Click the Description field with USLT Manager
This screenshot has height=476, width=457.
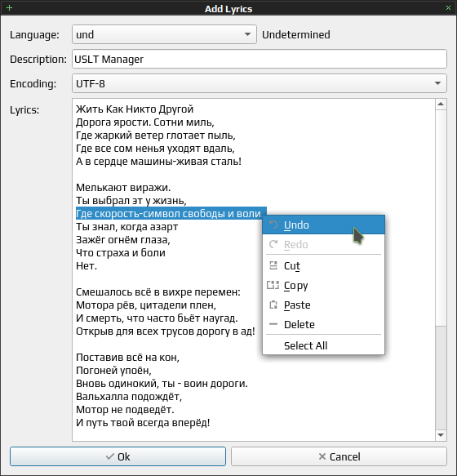pos(260,59)
